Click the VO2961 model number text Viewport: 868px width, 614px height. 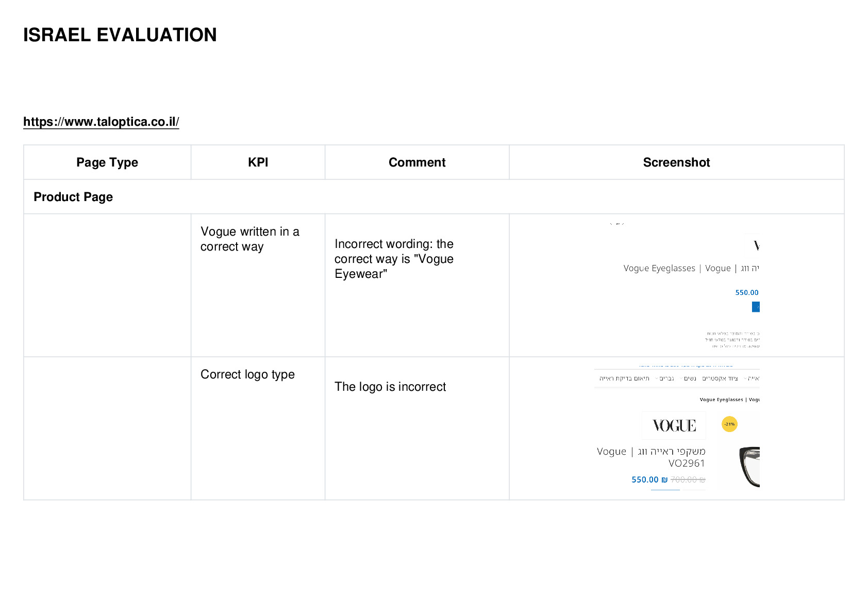point(687,463)
